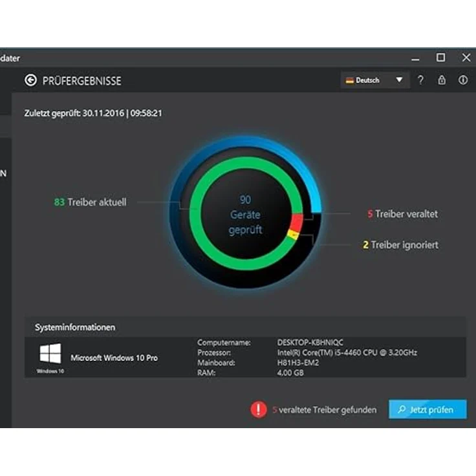
Task: Click the red exclamation warning icon
Action: [259, 409]
